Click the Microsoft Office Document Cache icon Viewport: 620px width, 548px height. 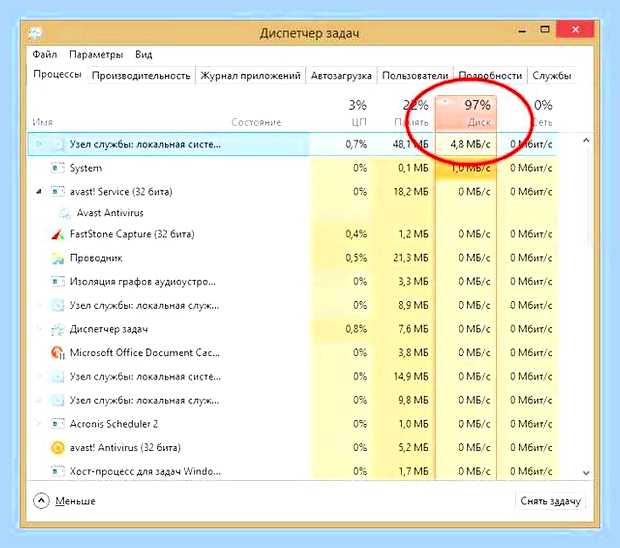[58, 353]
